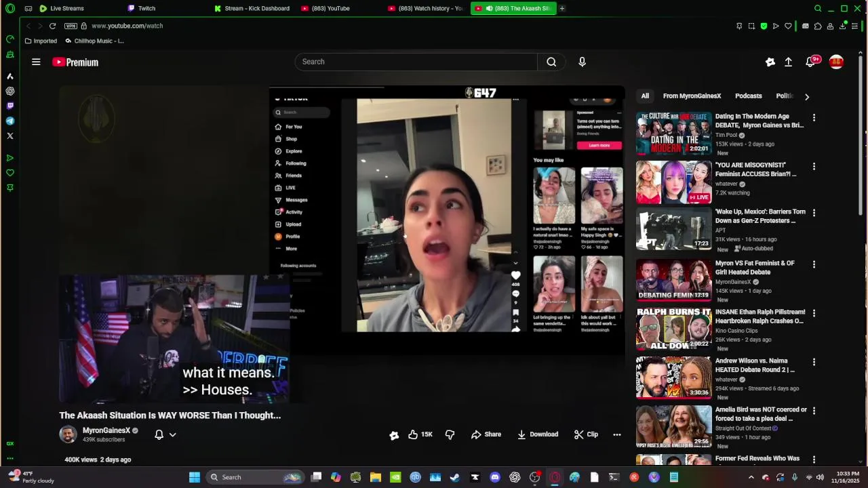Image resolution: width=868 pixels, height=488 pixels.
Task: Open the YouTube notifications bell
Action: click(810, 62)
